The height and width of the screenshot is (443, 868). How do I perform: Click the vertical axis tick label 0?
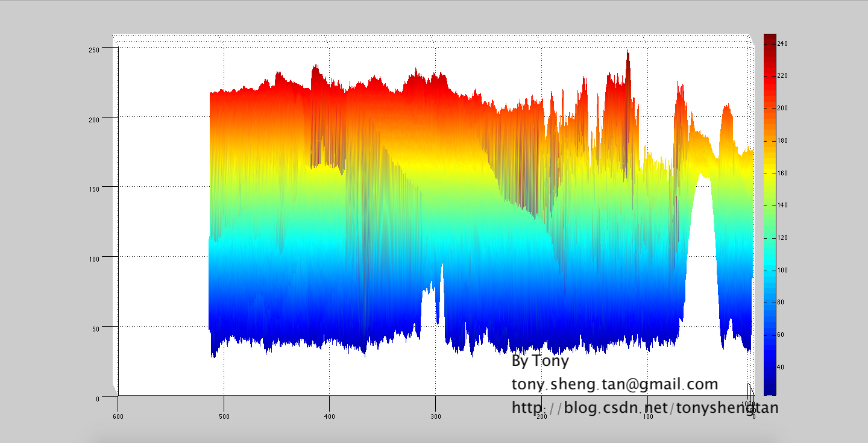click(x=97, y=399)
